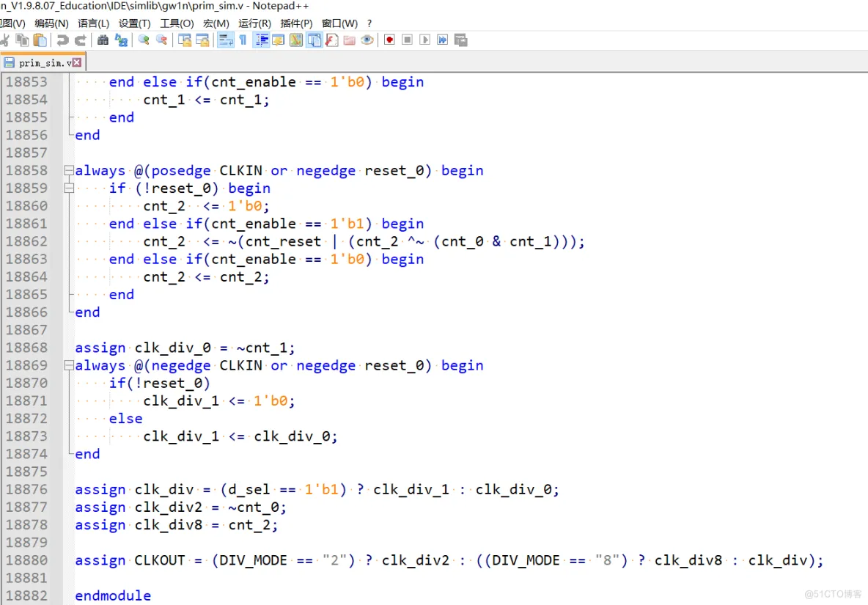
Task: Open the 编码(N) encoding menu
Action: coord(51,23)
